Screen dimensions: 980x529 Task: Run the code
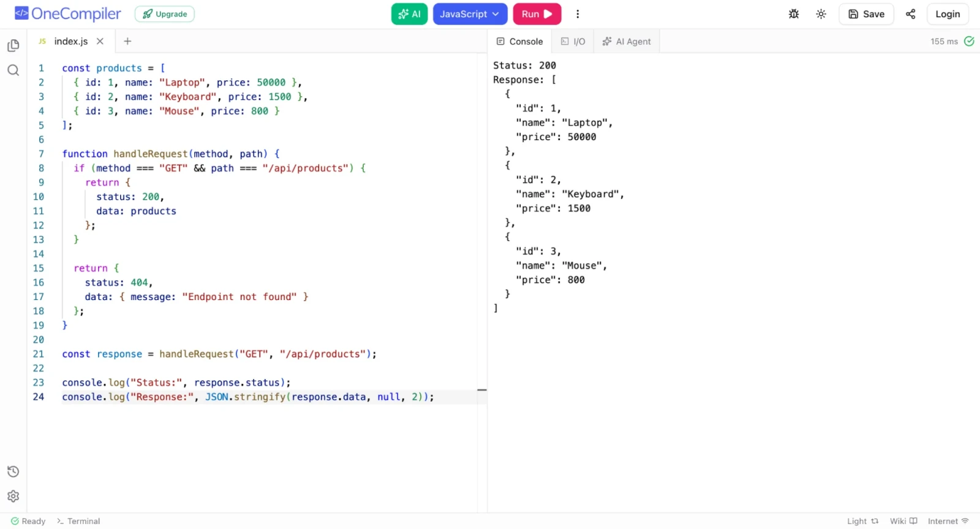click(537, 14)
